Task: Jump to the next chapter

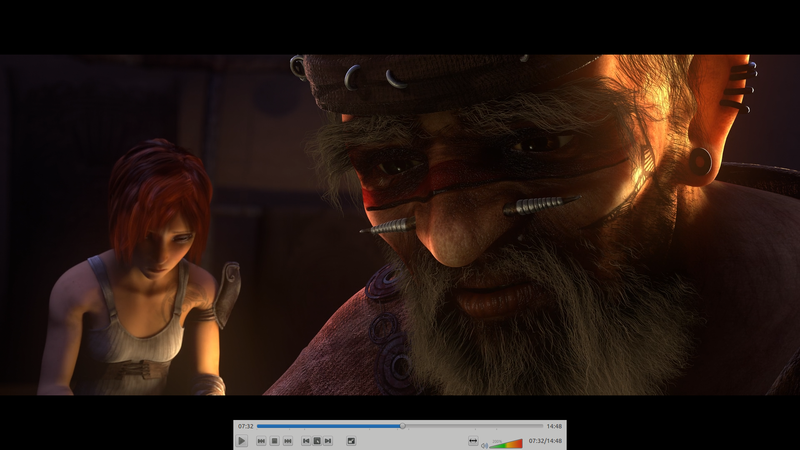Action: [x=328, y=441]
